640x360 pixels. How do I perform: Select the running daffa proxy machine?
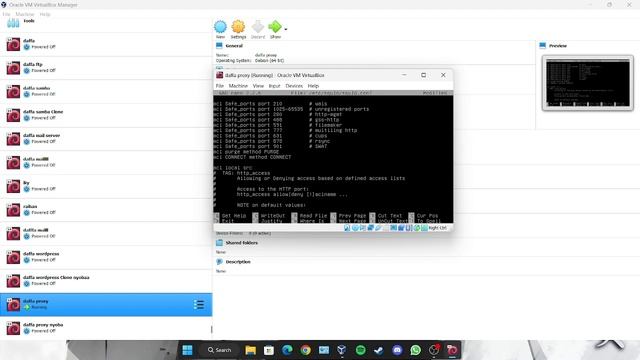106,304
